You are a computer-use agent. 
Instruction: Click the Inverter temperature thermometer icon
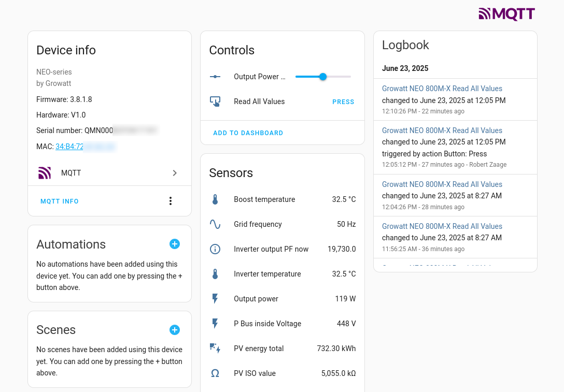(x=215, y=274)
